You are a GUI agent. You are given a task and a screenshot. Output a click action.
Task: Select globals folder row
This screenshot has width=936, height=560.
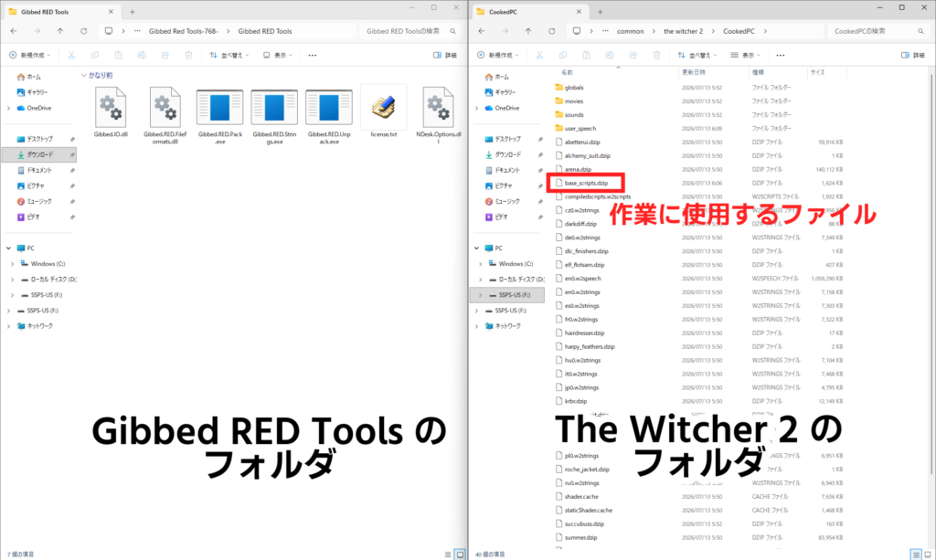pyautogui.click(x=698, y=88)
